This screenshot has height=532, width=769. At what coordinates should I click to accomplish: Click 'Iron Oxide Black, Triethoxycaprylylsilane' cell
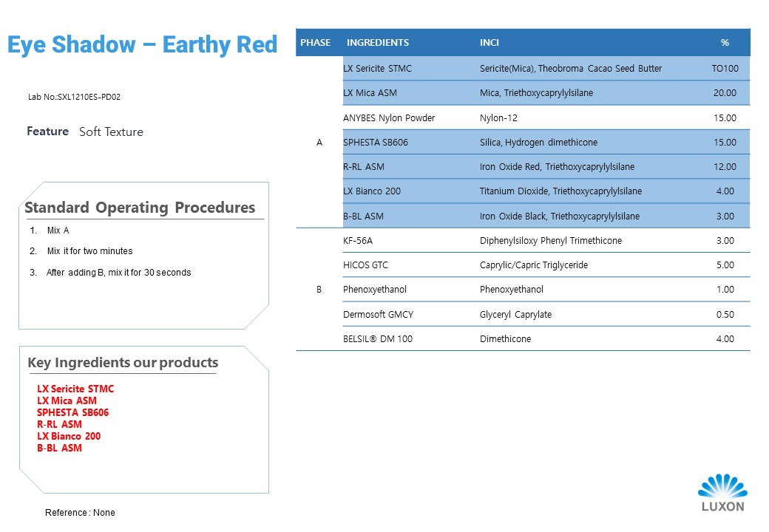click(x=559, y=216)
